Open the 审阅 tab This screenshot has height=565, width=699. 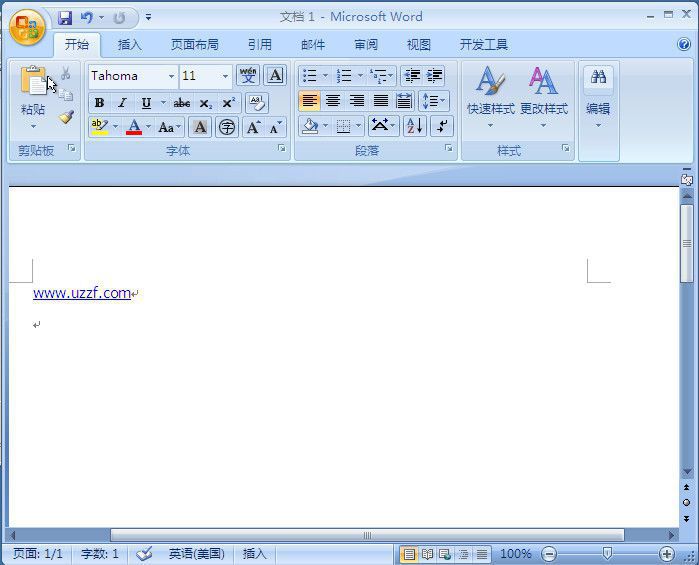pos(366,45)
